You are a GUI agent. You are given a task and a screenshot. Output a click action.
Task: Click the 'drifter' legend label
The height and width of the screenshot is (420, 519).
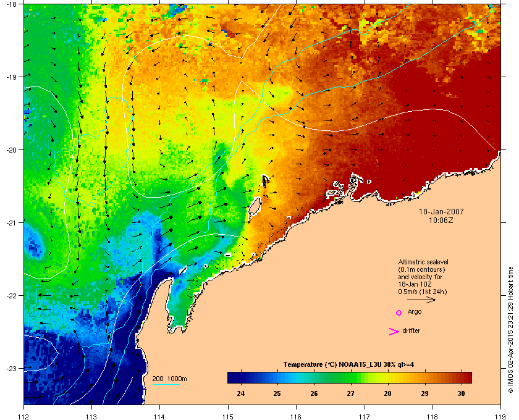pos(411,330)
